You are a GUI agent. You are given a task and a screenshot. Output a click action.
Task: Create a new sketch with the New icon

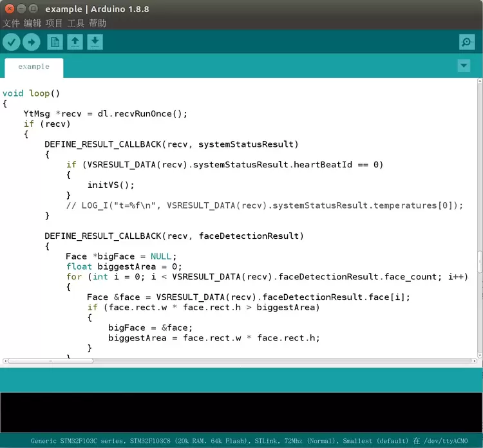click(55, 42)
